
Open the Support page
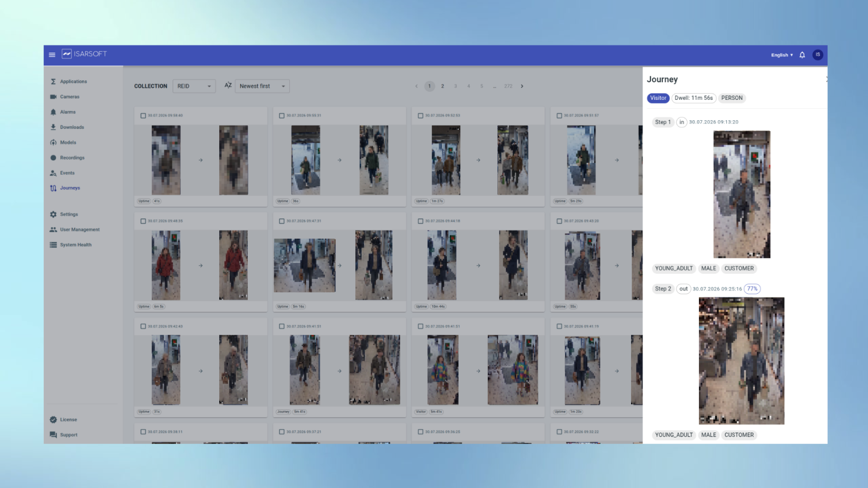[68, 435]
